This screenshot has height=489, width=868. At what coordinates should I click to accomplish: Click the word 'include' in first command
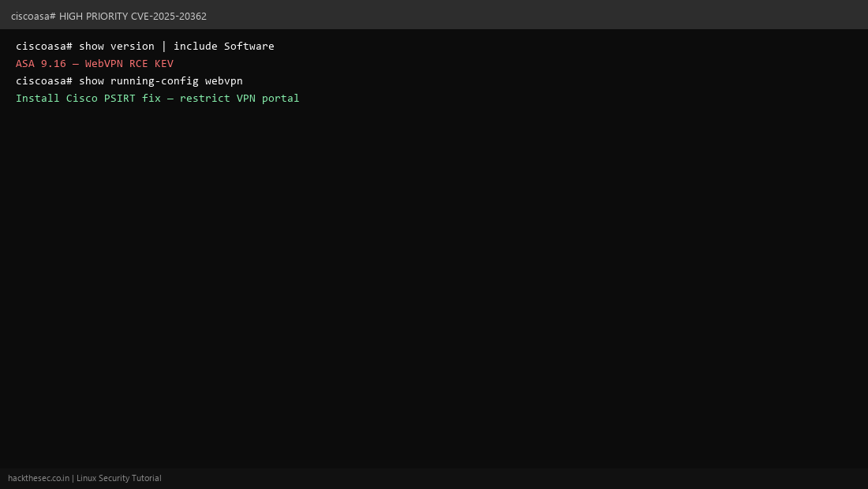pos(196,46)
